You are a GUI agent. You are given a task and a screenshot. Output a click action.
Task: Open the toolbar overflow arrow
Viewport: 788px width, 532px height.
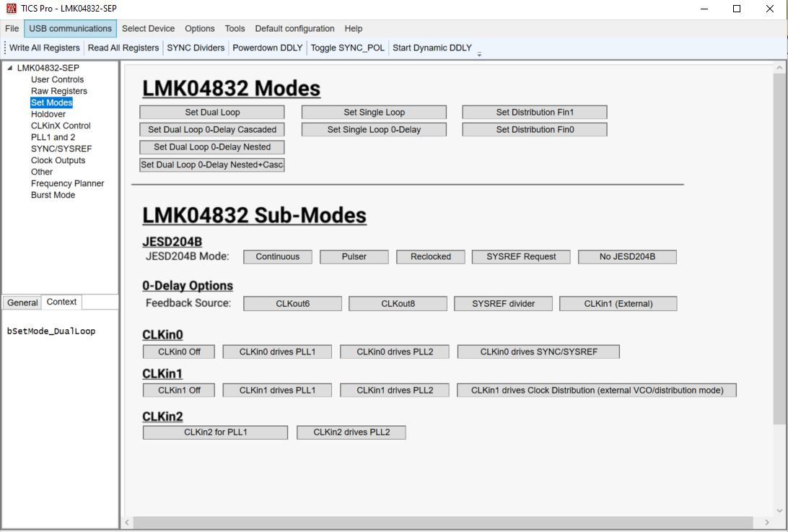[x=479, y=51]
